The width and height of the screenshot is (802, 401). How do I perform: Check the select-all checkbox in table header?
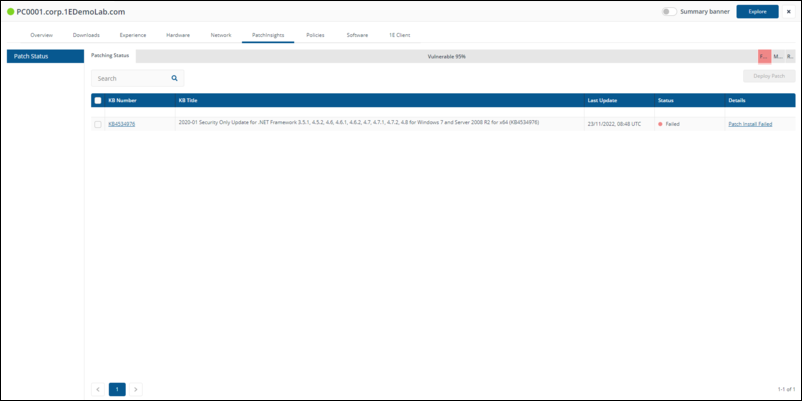pos(97,100)
